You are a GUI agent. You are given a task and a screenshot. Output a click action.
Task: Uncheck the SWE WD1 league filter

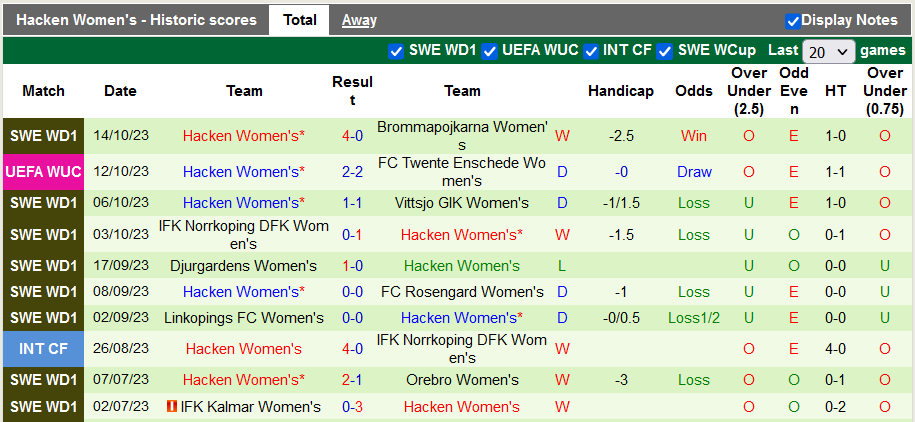[x=396, y=50]
